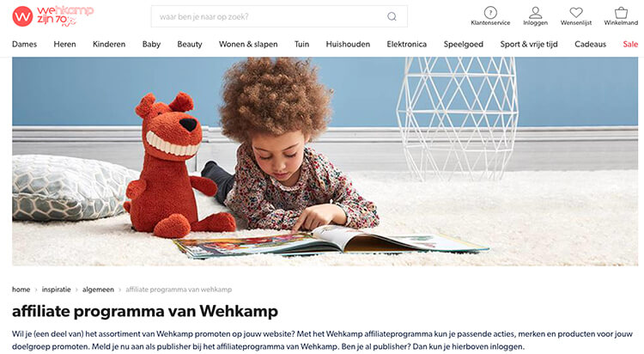Open the Elektronica category
Image resolution: width=644 pixels, height=354 pixels.
(x=407, y=44)
